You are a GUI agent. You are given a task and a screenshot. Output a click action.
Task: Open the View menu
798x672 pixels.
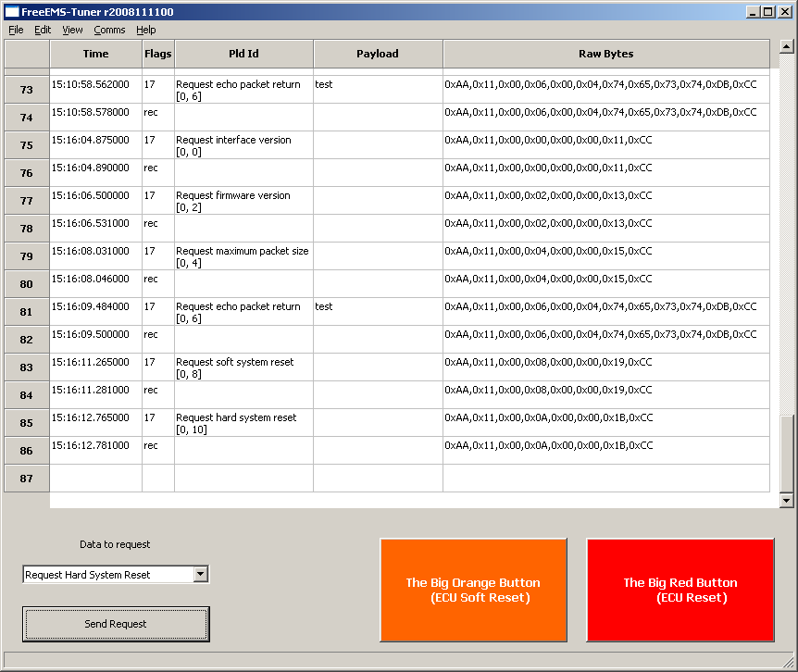click(72, 30)
